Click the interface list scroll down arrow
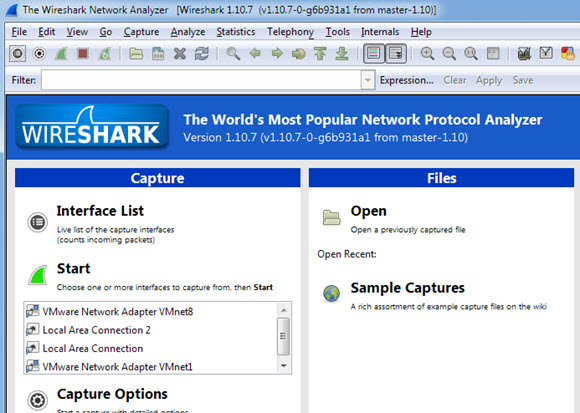The image size is (580, 413). (x=284, y=366)
